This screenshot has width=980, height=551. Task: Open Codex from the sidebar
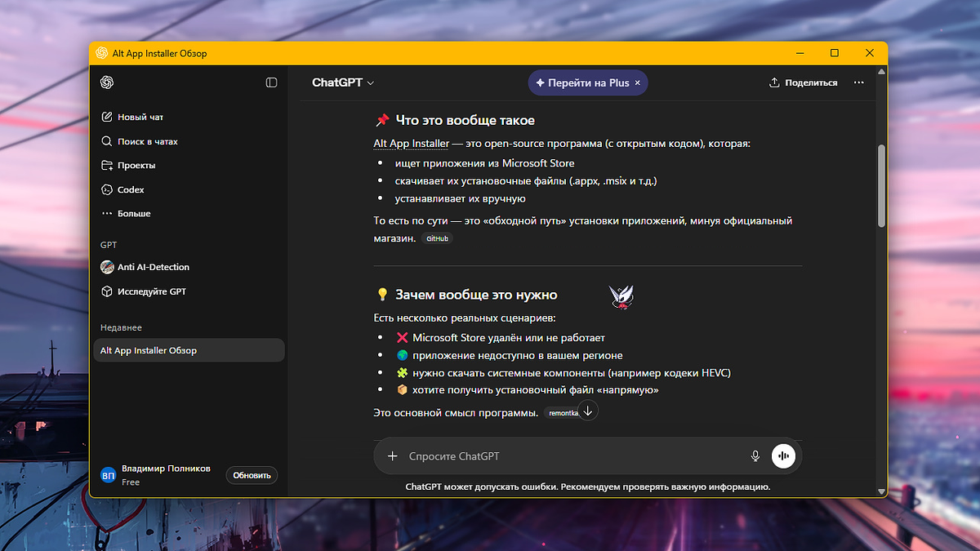point(107,189)
